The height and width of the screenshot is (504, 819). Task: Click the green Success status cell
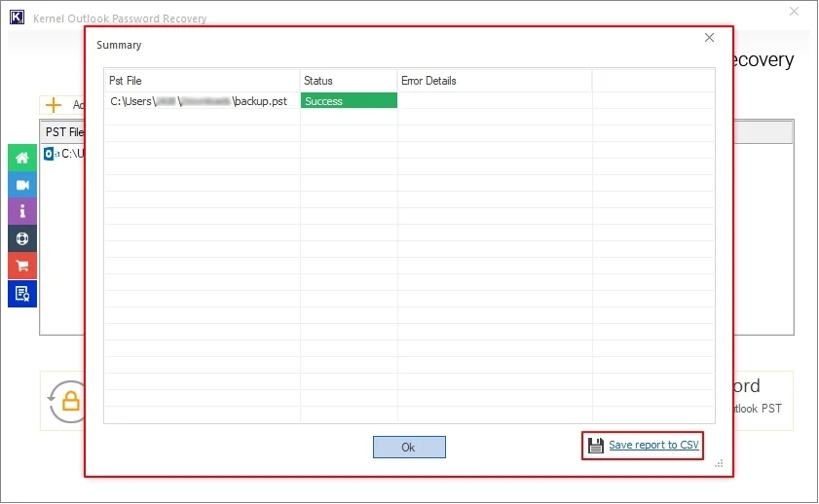(349, 100)
